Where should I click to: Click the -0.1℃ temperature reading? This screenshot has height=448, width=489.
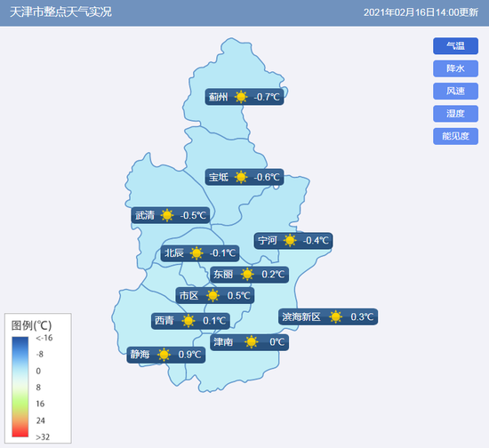coord(222,252)
